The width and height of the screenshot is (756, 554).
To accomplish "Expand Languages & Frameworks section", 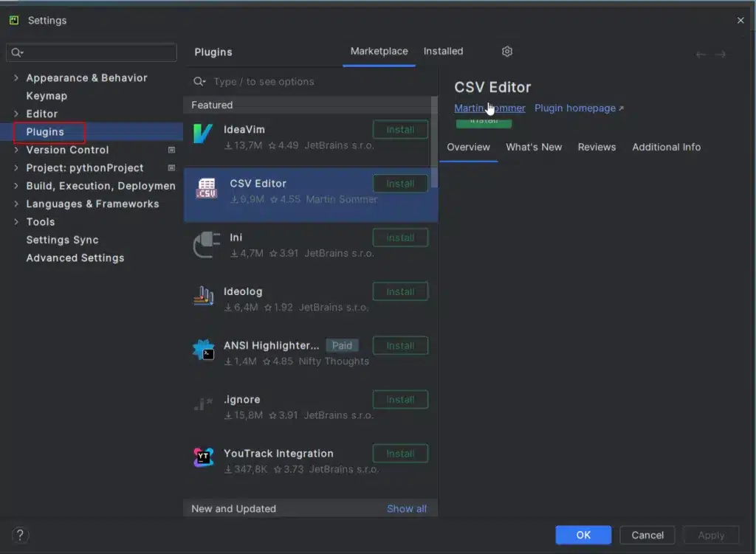I will click(16, 204).
